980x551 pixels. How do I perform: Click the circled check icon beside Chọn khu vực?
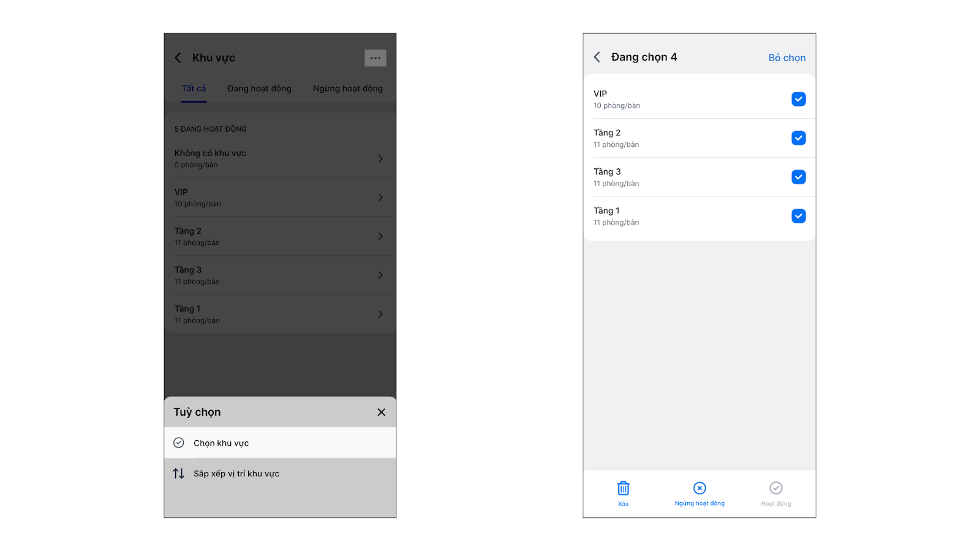click(179, 443)
